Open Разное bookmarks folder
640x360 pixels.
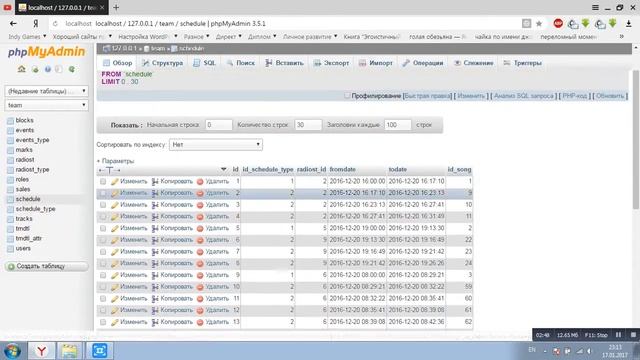196,37
